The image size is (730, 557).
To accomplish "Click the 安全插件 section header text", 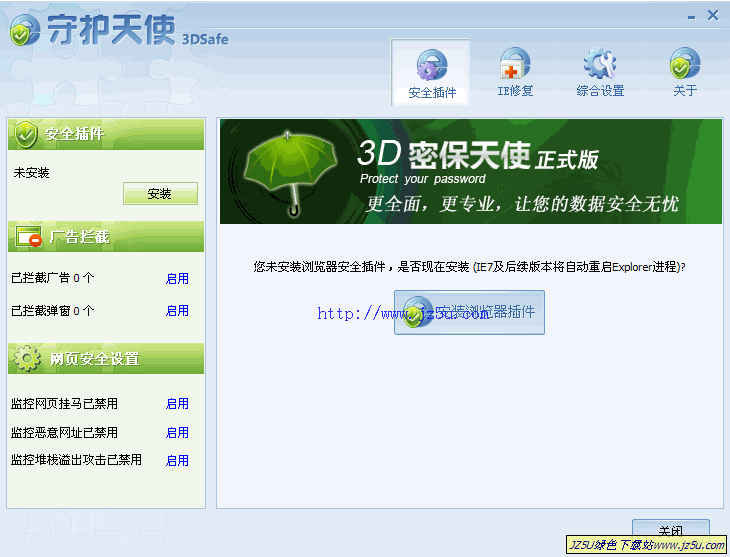I will coord(74,134).
